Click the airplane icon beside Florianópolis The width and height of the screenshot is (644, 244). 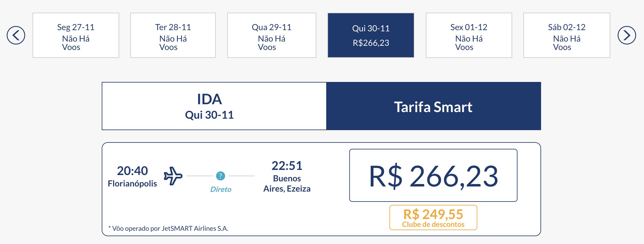[173, 176]
